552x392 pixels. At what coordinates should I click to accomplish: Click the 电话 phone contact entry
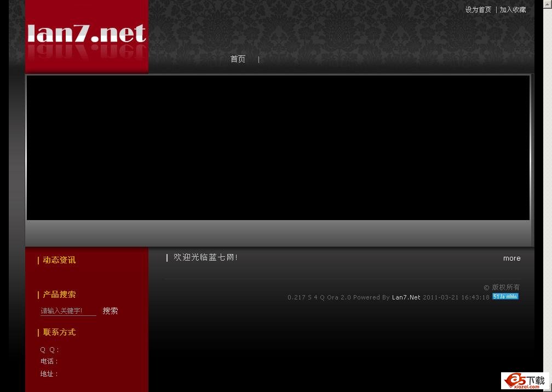(49, 361)
